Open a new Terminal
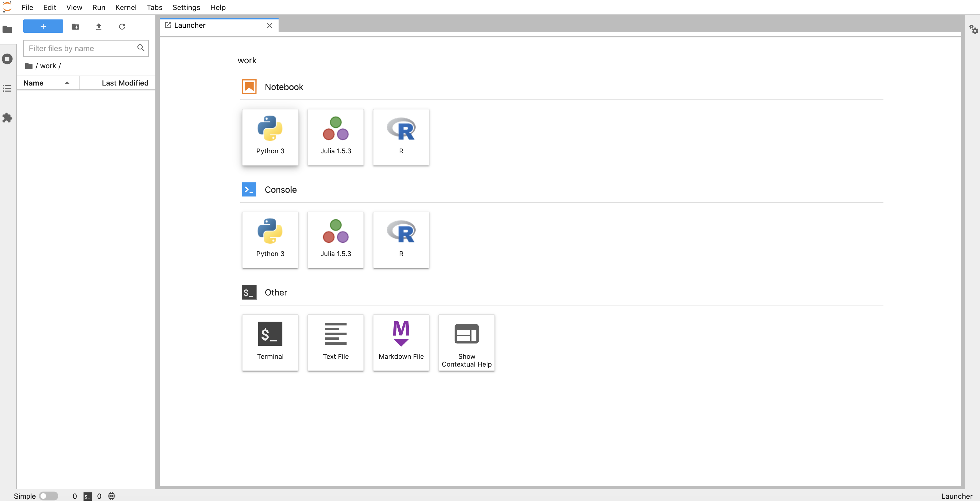This screenshot has width=980, height=501. click(x=270, y=342)
